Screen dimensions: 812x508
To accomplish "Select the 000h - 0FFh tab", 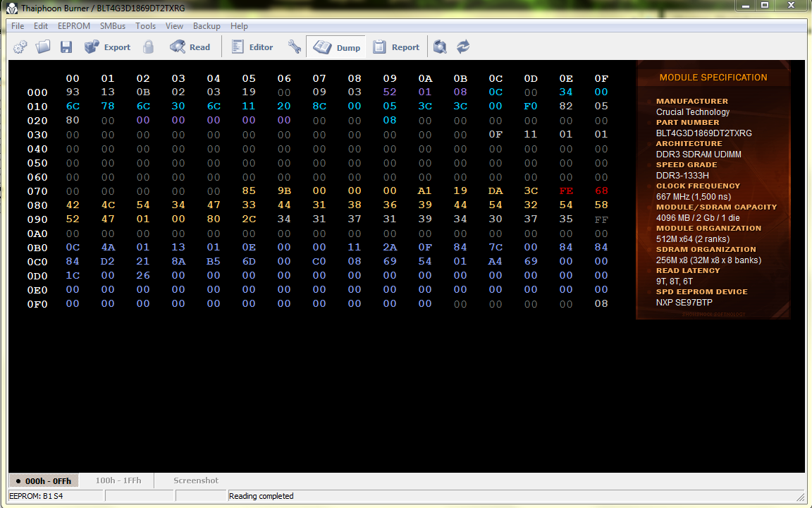I will click(44, 481).
